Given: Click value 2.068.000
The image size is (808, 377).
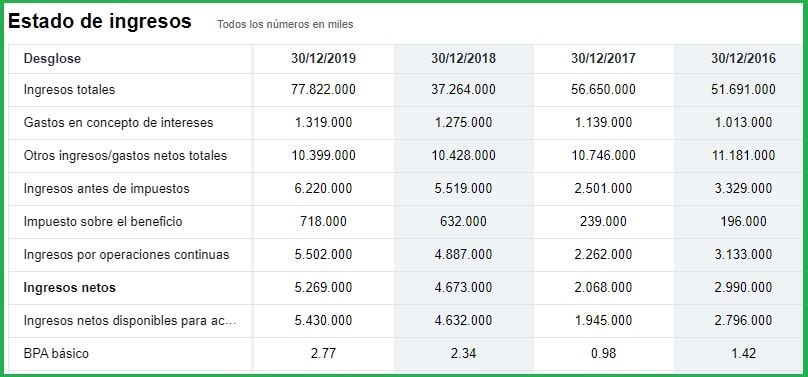Looking at the screenshot, I should coord(603,287).
